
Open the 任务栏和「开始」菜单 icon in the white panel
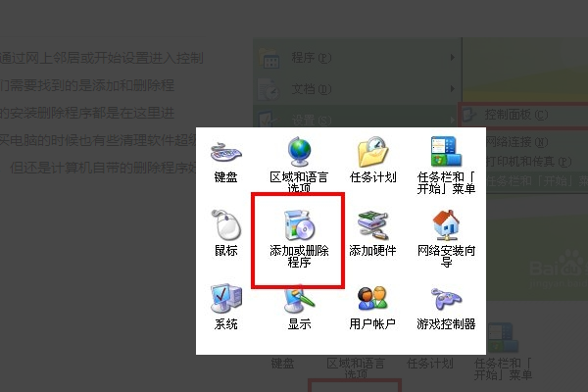(x=446, y=151)
